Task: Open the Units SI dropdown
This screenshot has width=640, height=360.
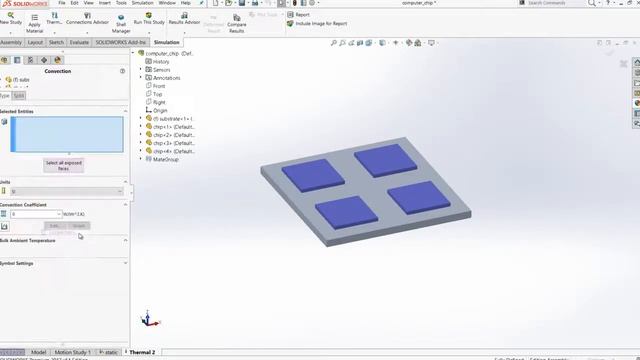Action: [x=67, y=191]
